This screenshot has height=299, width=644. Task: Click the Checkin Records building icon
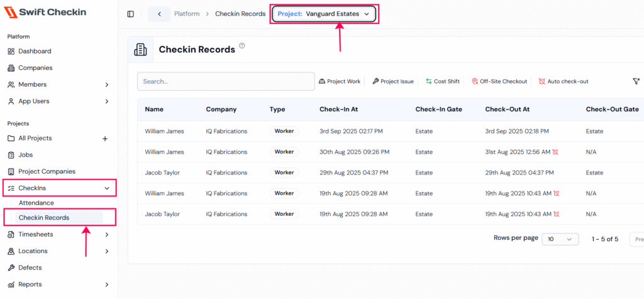coord(140,49)
